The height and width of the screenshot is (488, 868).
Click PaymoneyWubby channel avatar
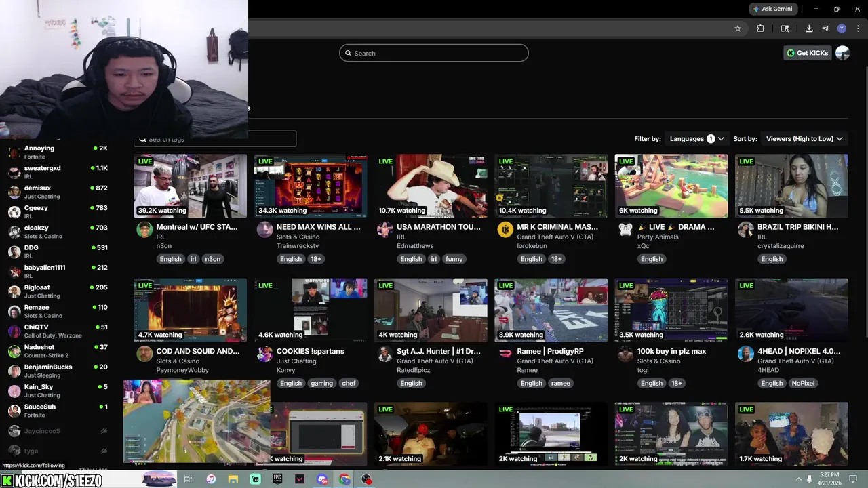tap(144, 354)
